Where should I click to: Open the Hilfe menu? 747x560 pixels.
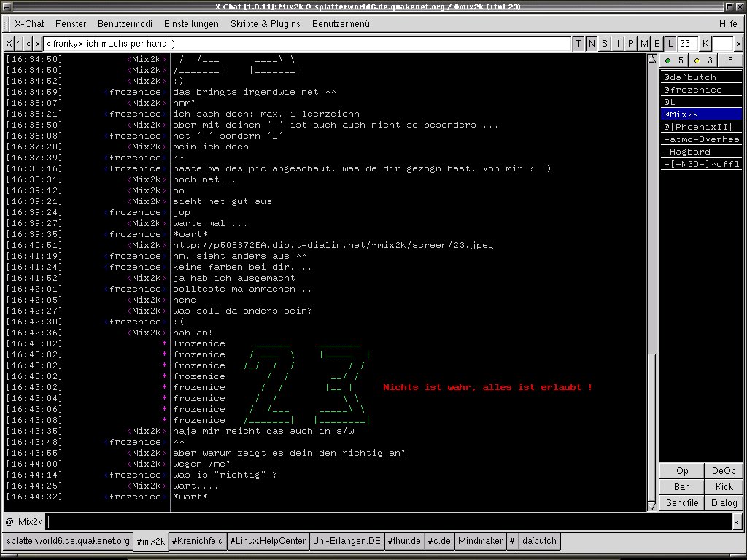727,24
